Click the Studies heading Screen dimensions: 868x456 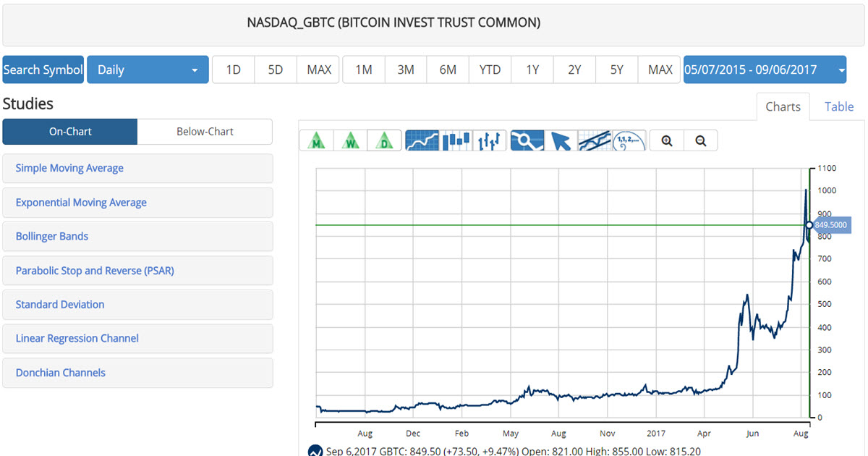pyautogui.click(x=28, y=104)
